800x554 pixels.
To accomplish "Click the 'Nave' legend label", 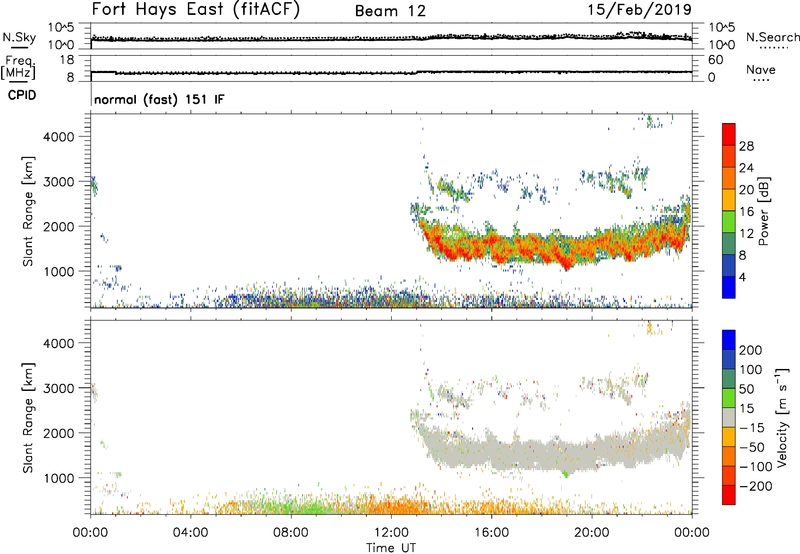I will pyautogui.click(x=761, y=69).
